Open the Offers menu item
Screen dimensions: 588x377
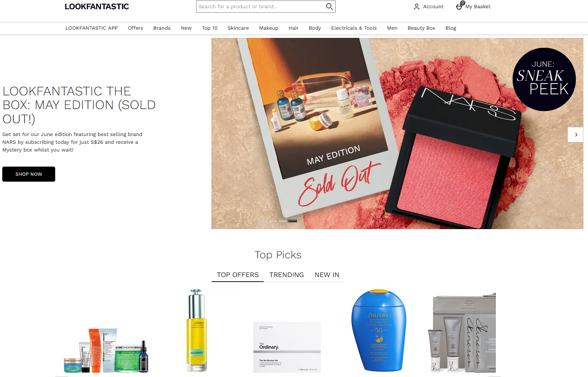135,28
